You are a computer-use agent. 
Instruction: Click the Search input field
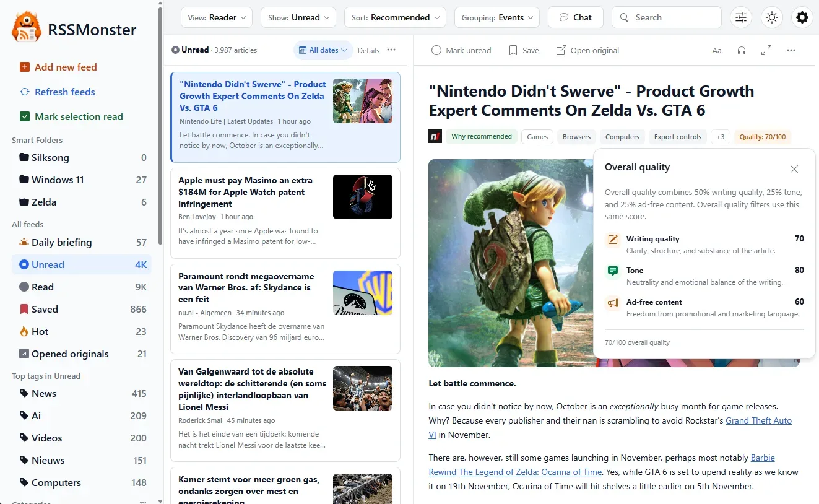click(667, 17)
